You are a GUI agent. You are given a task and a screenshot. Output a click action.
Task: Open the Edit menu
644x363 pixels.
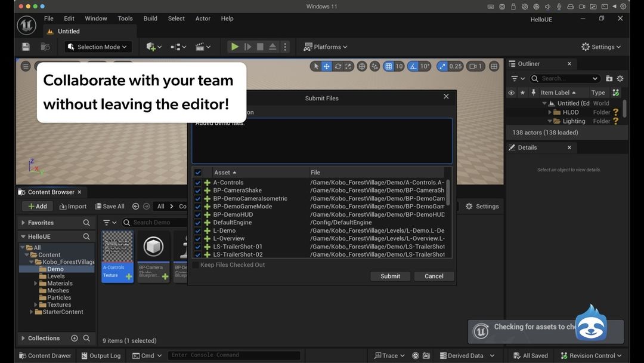tap(69, 19)
